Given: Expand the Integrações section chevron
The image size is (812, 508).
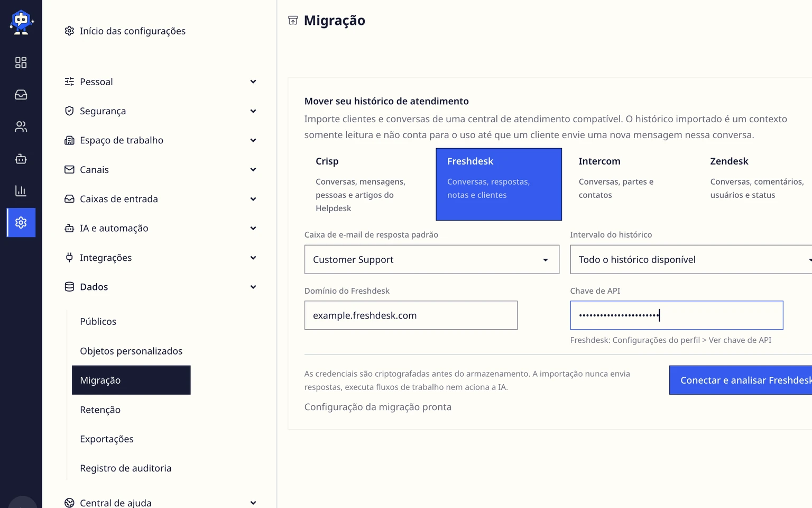Looking at the screenshot, I should pos(253,258).
